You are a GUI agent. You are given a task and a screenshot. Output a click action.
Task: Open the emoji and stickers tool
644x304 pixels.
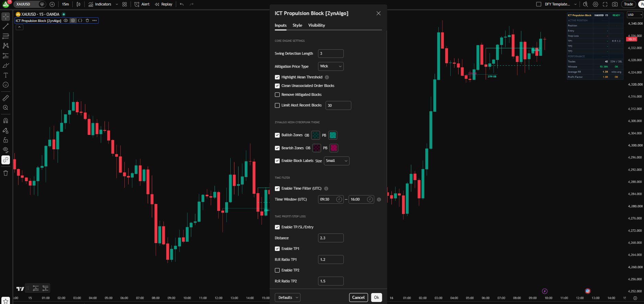click(x=5, y=85)
